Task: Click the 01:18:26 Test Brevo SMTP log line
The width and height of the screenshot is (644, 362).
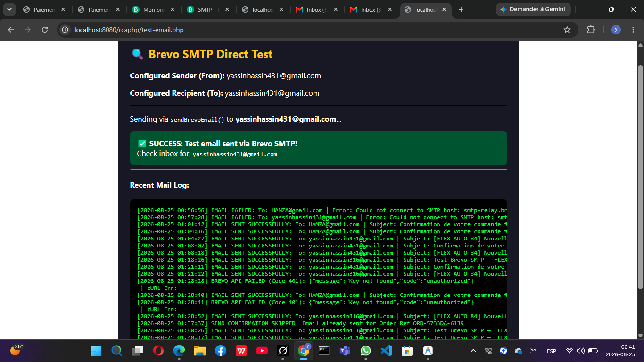Action: point(322,260)
